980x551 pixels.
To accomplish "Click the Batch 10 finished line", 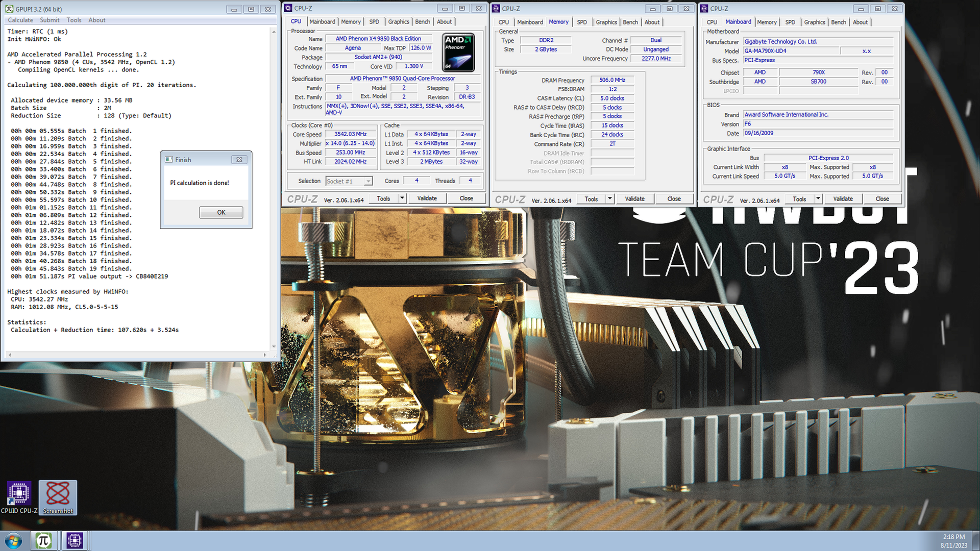I will 71,200.
